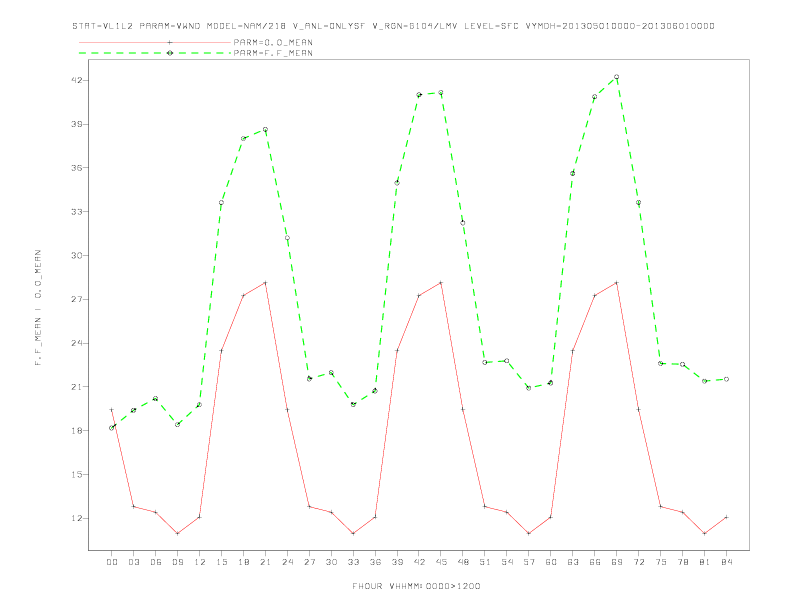Image resolution: width=792 pixels, height=612 pixels.
Task: Click the green F.F_MEAN marker at hour 21
Action: click(265, 130)
